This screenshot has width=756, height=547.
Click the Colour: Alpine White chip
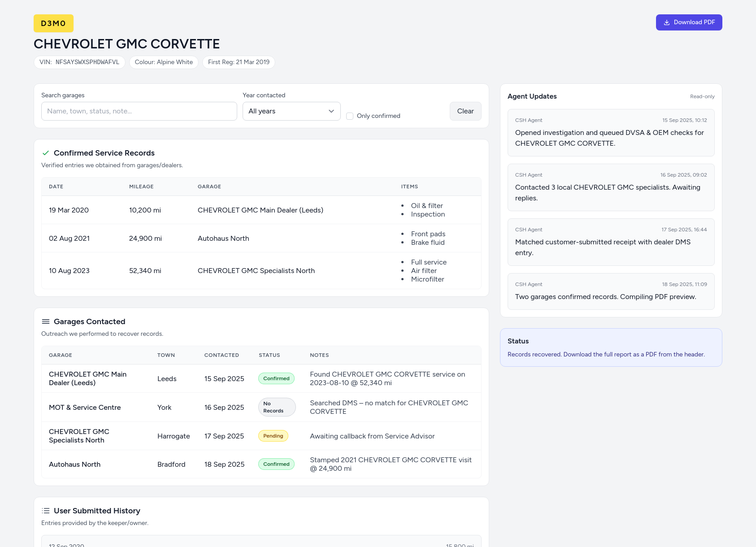(164, 62)
